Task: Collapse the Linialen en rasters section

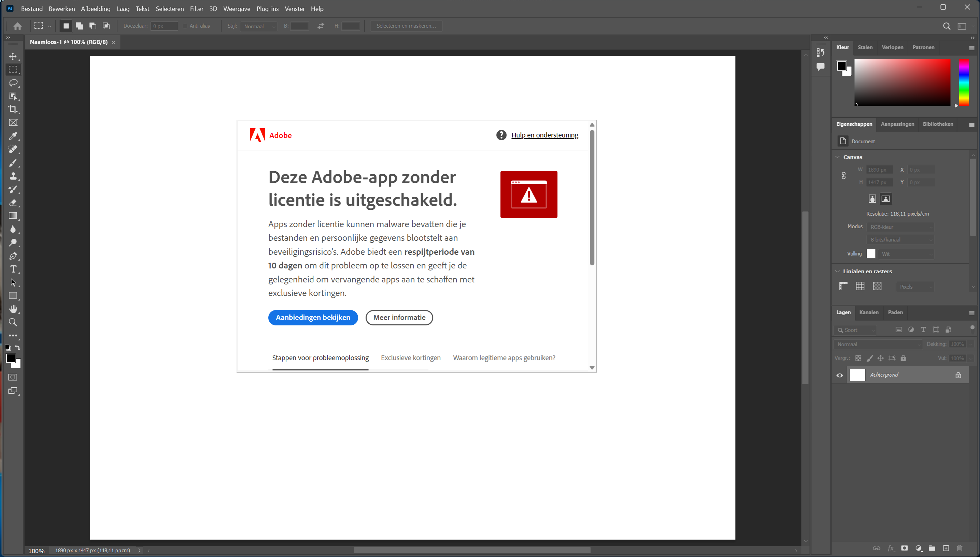Action: point(838,271)
